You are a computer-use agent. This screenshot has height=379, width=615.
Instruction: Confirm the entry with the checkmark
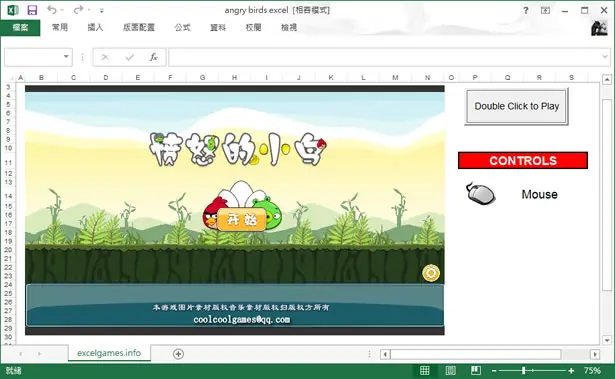pos(129,58)
